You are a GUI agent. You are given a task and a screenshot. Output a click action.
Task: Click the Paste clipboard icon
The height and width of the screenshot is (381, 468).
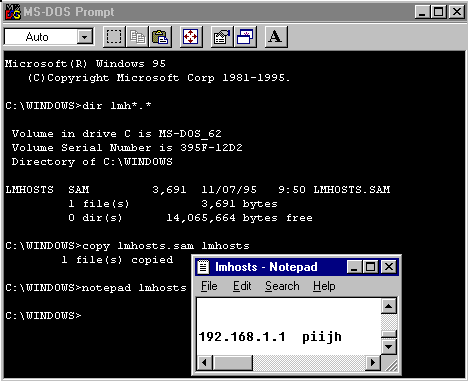coord(160,37)
